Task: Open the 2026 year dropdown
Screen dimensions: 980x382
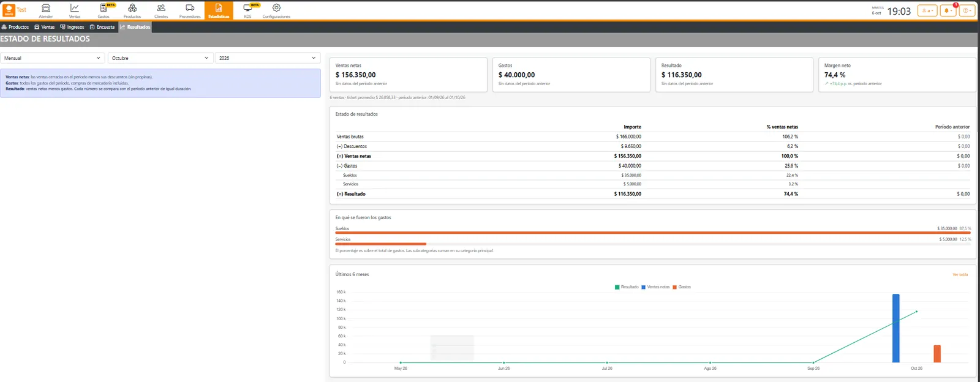Action: 268,58
